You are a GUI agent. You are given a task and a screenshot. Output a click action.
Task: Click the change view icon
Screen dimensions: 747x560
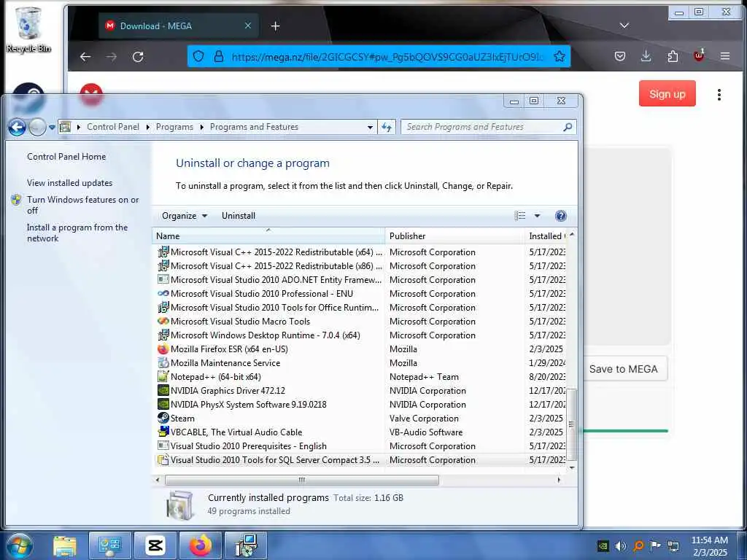click(519, 216)
